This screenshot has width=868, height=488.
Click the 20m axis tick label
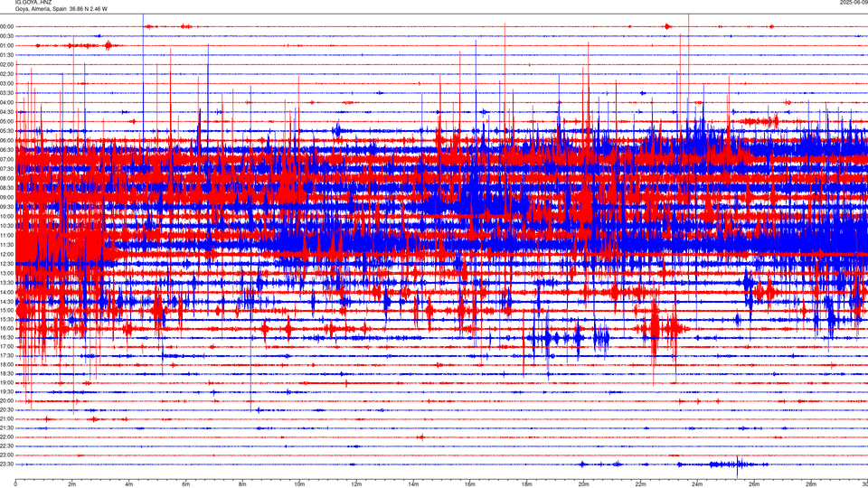[583, 484]
